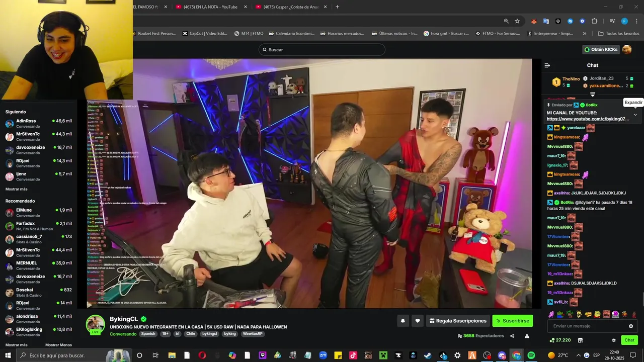Open File Explorer from the taskbar
Image resolution: width=644 pixels, height=362 pixels.
click(172, 355)
